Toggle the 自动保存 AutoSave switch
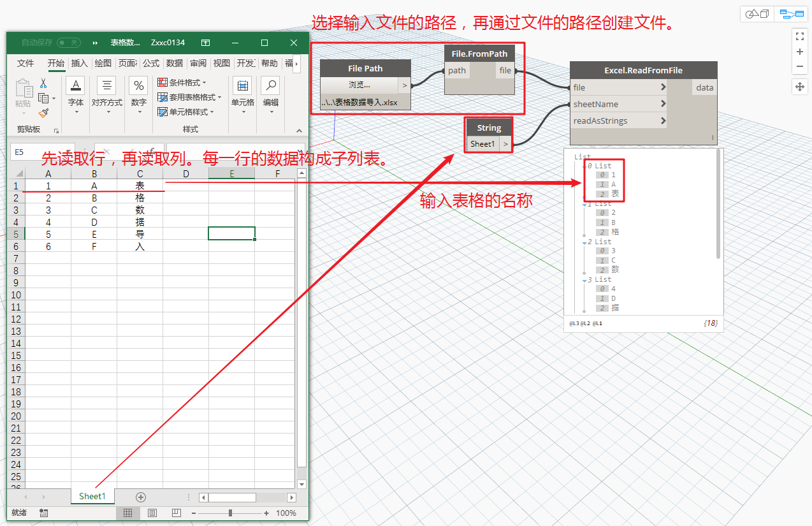The height and width of the screenshot is (526, 812). [68, 43]
